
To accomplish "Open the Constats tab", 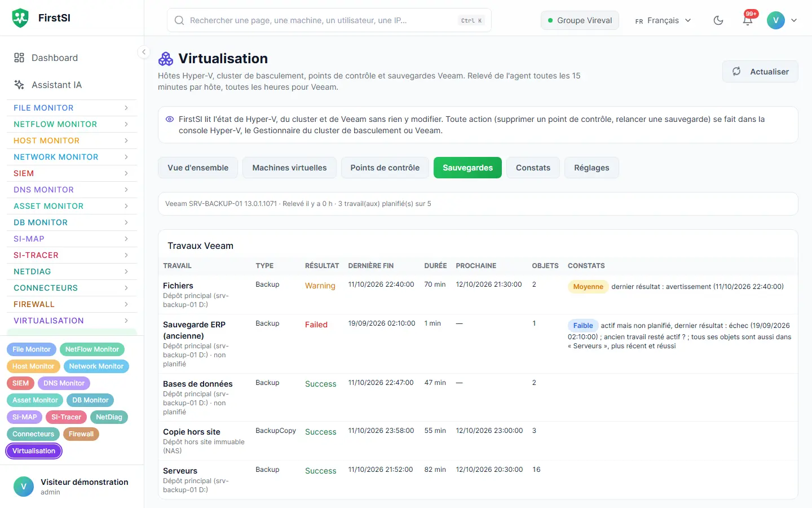I will (533, 168).
